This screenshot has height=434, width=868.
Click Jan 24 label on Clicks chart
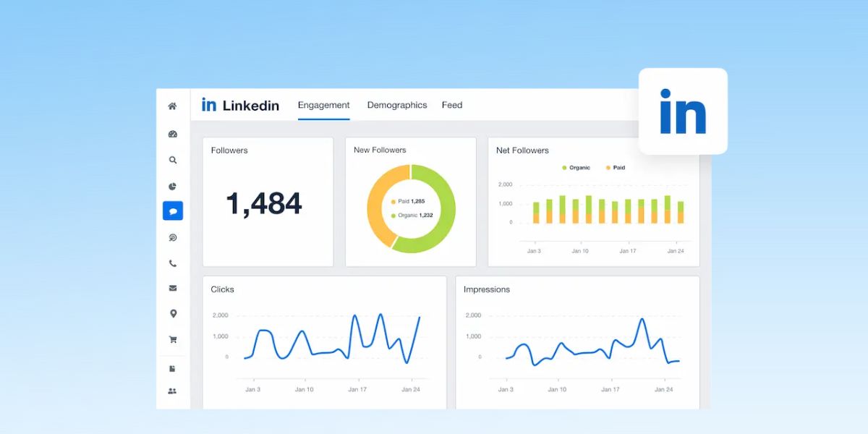pos(411,389)
